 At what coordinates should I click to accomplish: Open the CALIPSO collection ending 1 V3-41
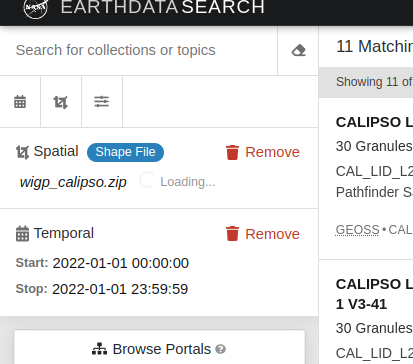point(374,294)
